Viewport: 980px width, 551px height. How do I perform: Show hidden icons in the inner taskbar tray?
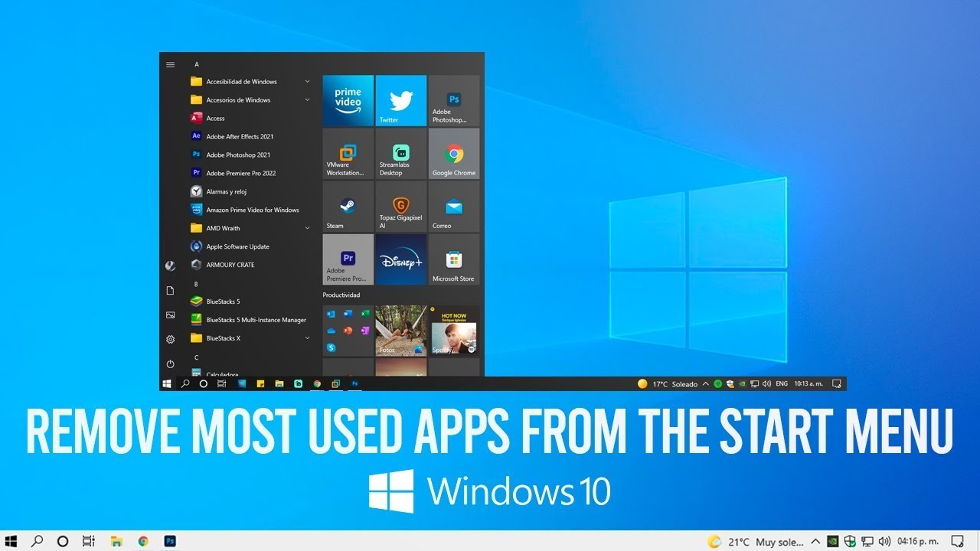coord(705,384)
